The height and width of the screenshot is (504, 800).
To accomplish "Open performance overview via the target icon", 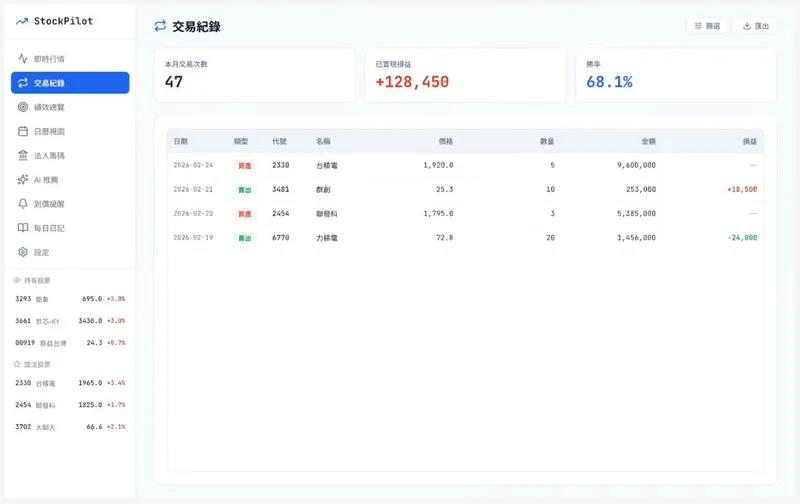I will pyautogui.click(x=23, y=107).
